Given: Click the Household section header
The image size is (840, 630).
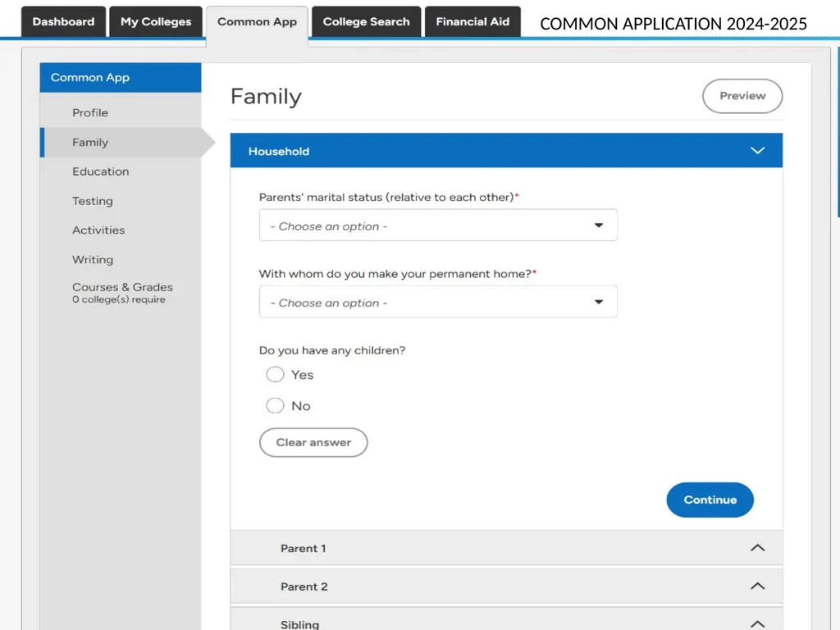Looking at the screenshot, I should pyautogui.click(x=506, y=151).
